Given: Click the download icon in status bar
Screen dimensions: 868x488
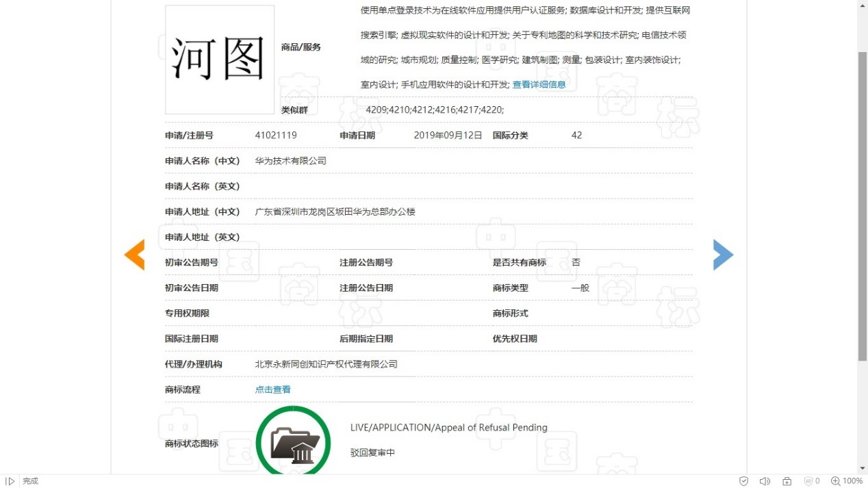Looking at the screenshot, I should point(787,481).
